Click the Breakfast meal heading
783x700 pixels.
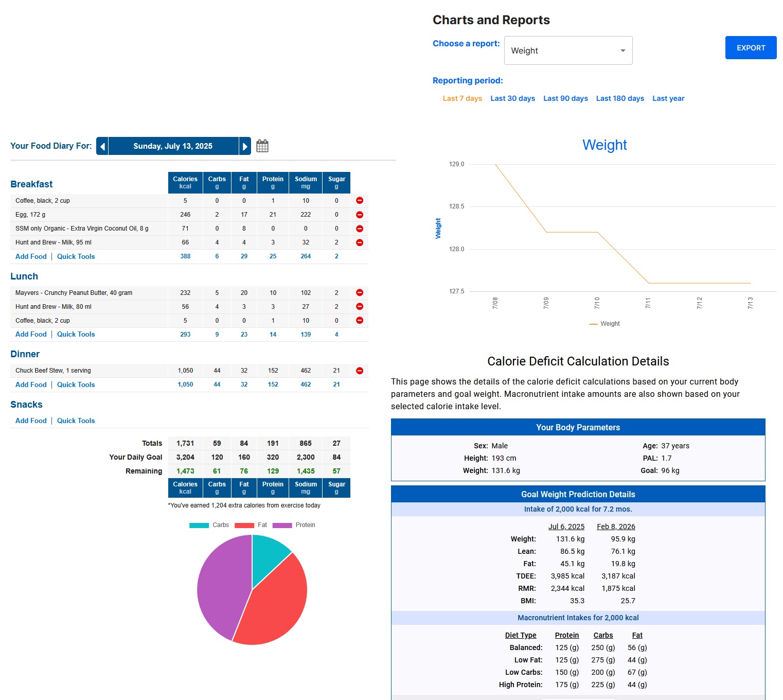31,184
